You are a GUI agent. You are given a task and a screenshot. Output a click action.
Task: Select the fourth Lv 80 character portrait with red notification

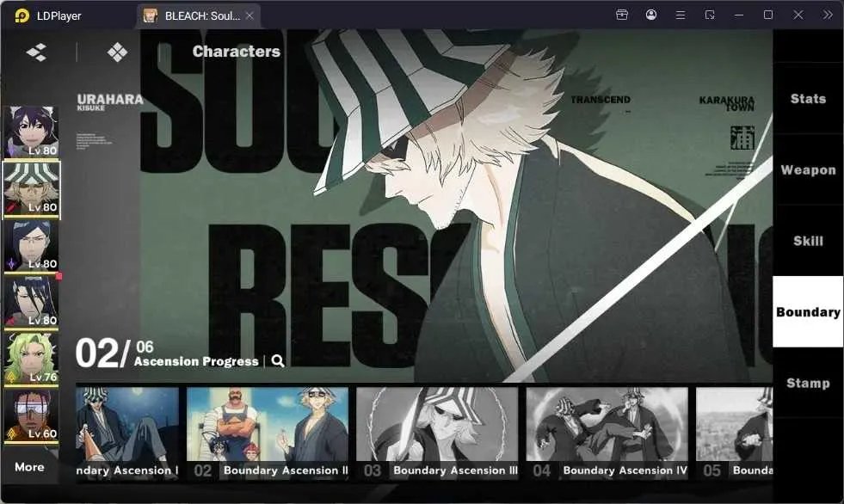click(31, 302)
